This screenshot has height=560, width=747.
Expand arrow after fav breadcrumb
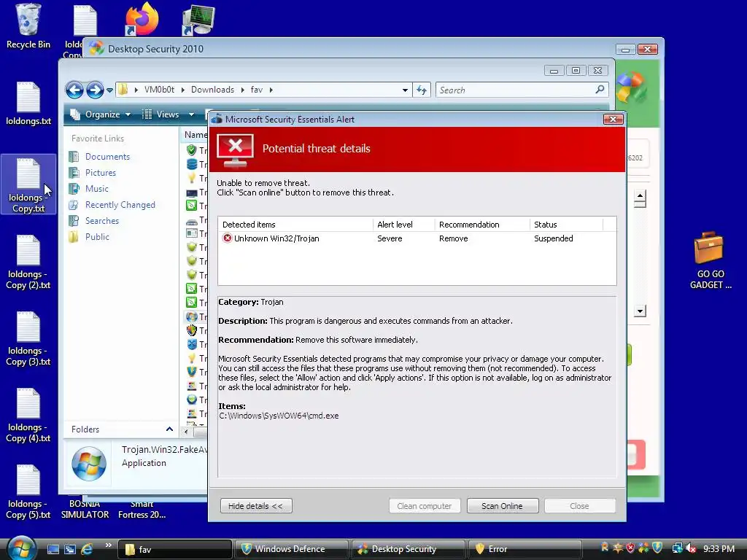(271, 90)
